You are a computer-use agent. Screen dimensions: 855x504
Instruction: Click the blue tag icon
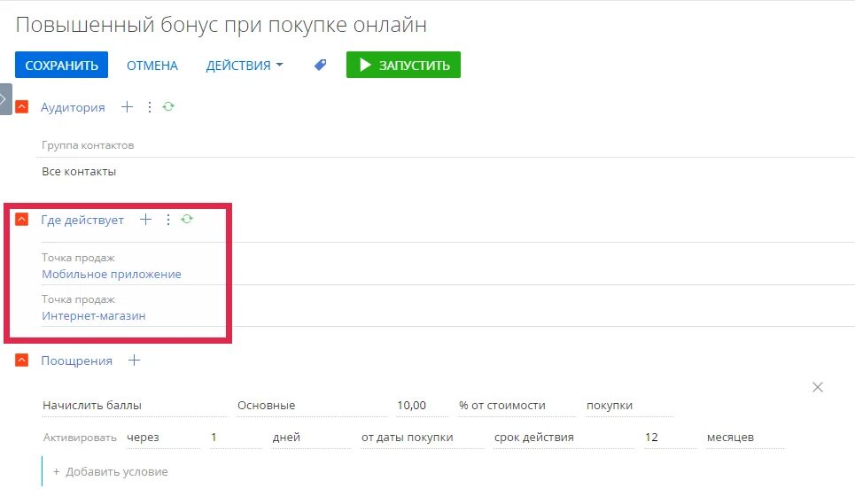click(x=320, y=65)
